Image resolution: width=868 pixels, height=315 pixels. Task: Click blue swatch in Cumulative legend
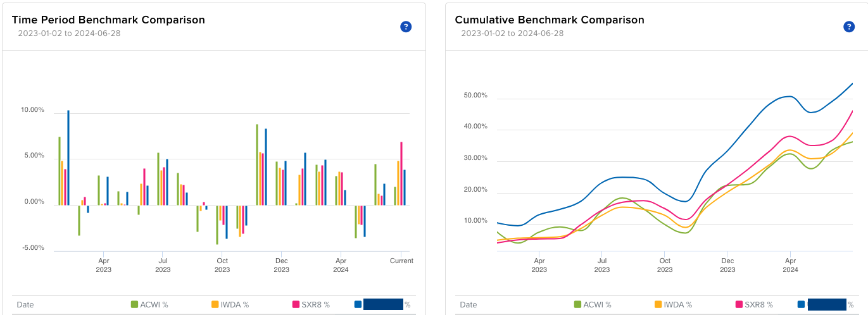(x=802, y=304)
